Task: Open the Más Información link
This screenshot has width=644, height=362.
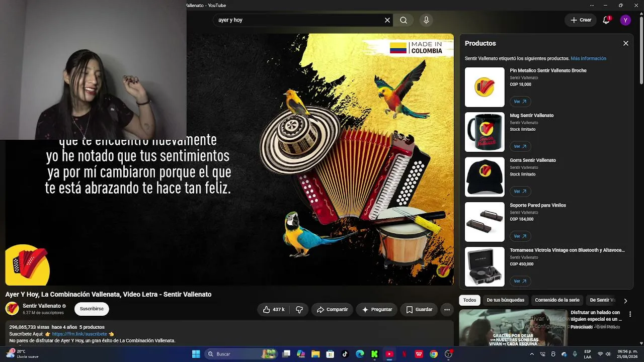Action: (588, 58)
